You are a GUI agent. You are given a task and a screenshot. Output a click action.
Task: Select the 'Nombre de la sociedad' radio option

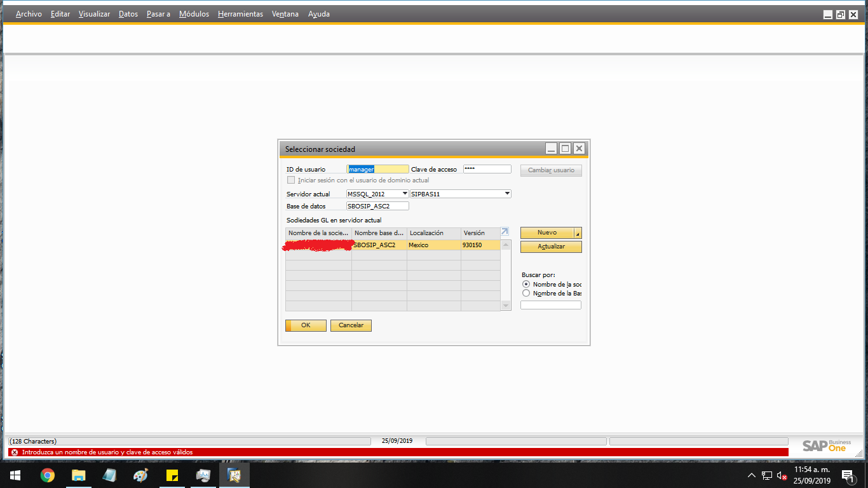coord(526,285)
